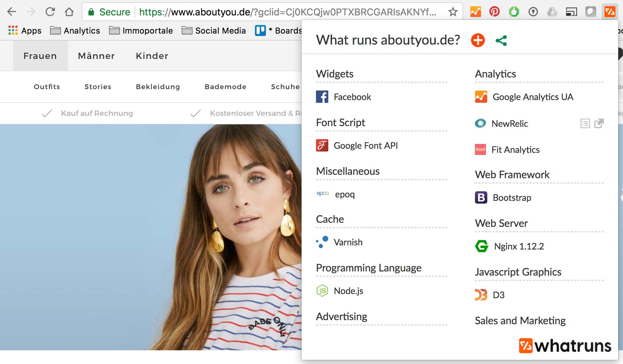Click the Bootstrap B icon
This screenshot has width=623, height=364.
point(481,197)
